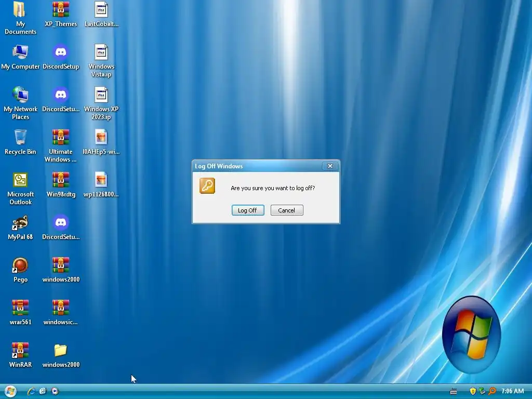532x399 pixels.
Task: Select the windowsic archive icon
Action: 61,313
